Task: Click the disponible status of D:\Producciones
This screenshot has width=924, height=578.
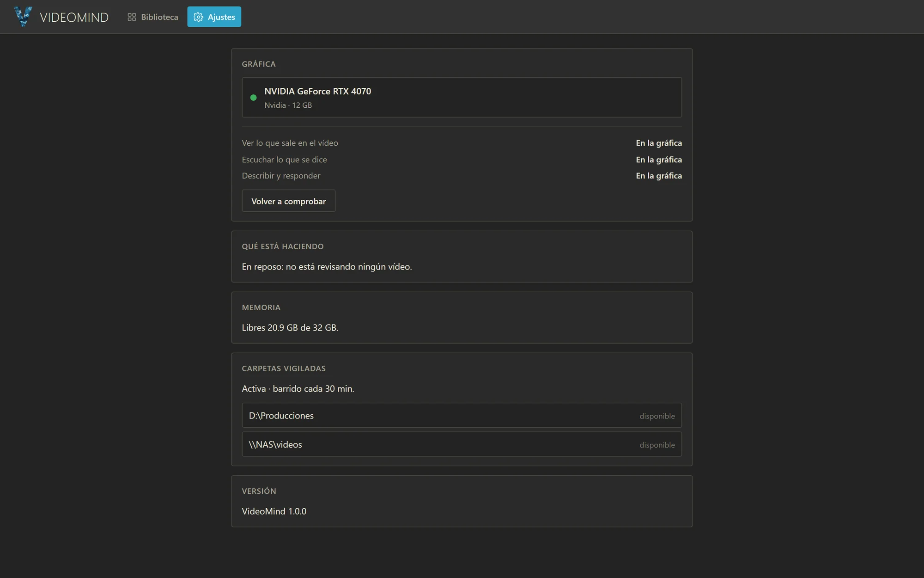Action: [657, 416]
